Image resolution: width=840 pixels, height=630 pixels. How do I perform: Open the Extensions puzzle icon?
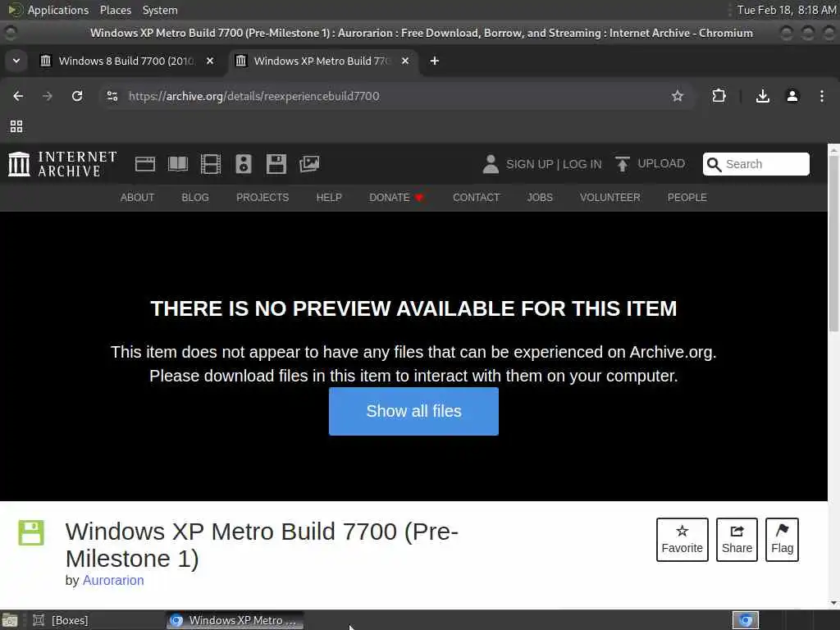coord(719,96)
